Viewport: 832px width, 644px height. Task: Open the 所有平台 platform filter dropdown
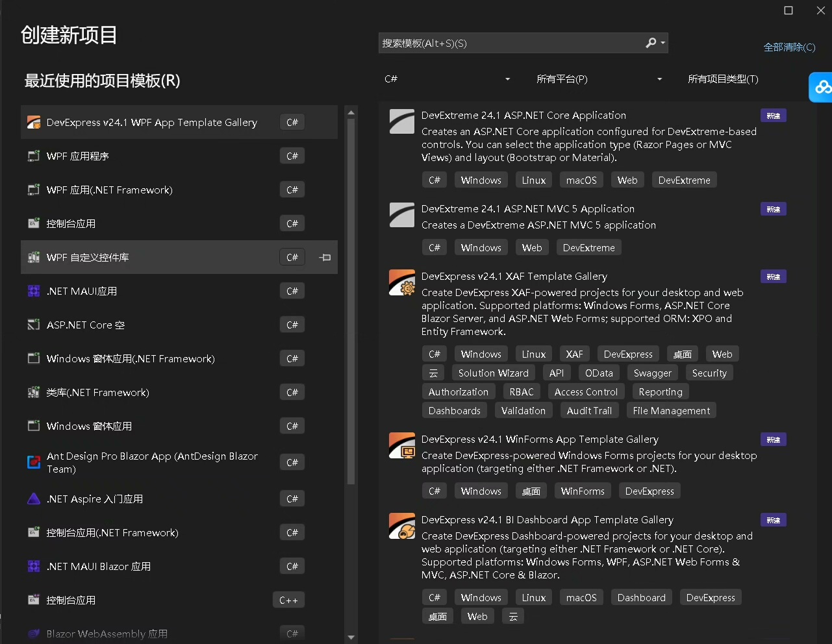point(598,79)
